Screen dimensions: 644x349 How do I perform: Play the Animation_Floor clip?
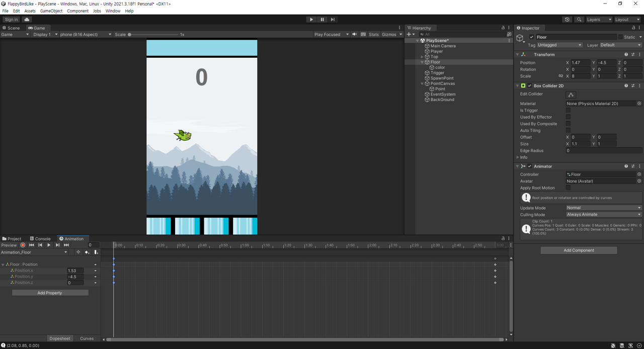49,245
